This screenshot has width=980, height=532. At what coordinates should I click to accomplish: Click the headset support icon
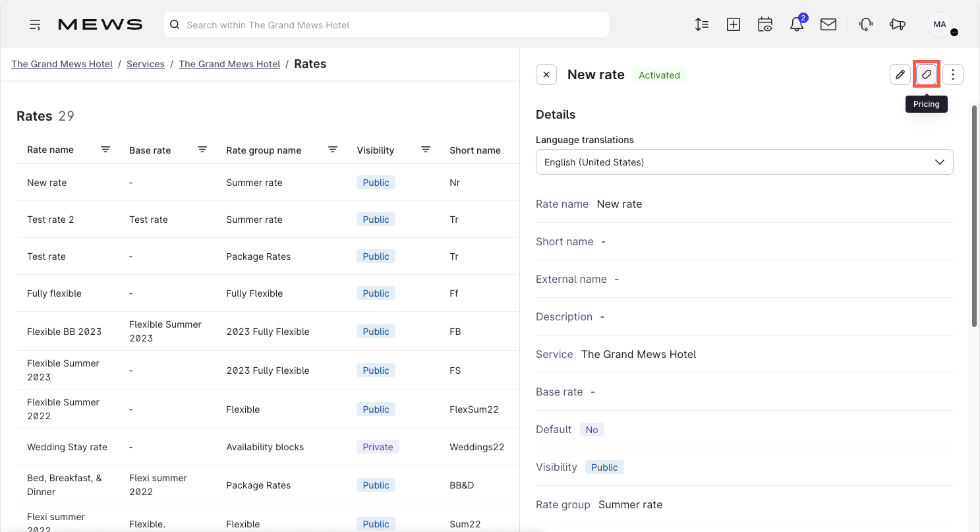865,24
